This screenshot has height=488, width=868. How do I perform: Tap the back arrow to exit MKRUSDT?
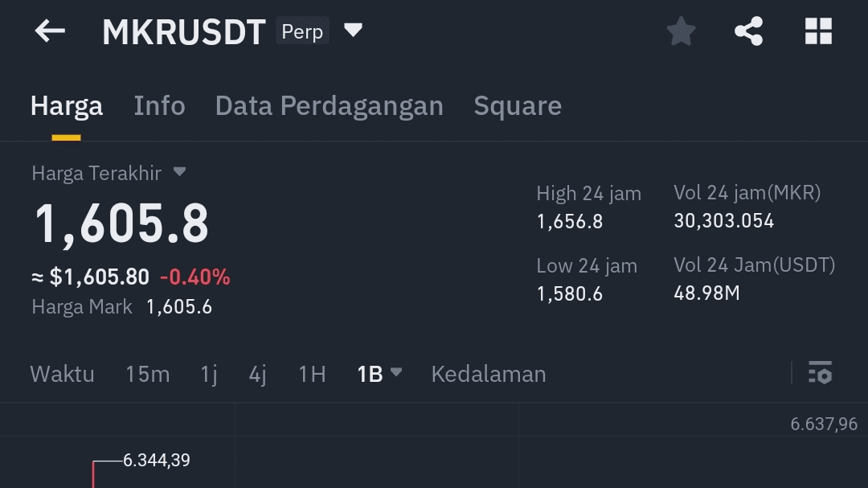point(49,31)
